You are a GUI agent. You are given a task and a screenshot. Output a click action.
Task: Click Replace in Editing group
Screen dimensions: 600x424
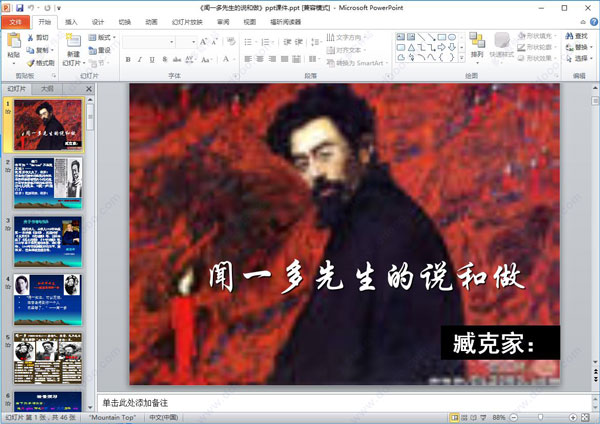click(579, 47)
